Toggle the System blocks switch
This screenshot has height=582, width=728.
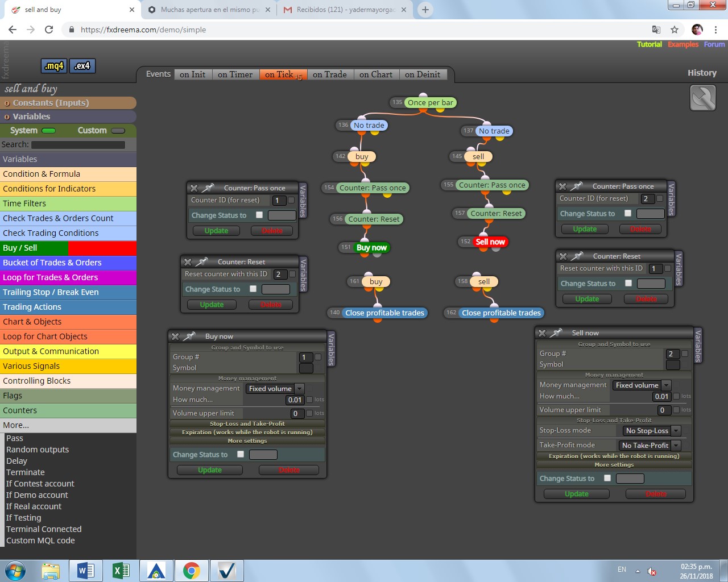pos(49,131)
